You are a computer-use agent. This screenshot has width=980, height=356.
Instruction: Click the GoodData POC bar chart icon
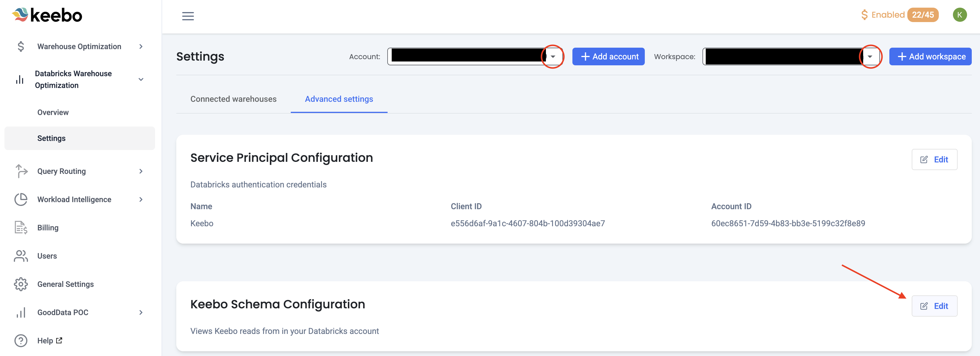pos(20,312)
